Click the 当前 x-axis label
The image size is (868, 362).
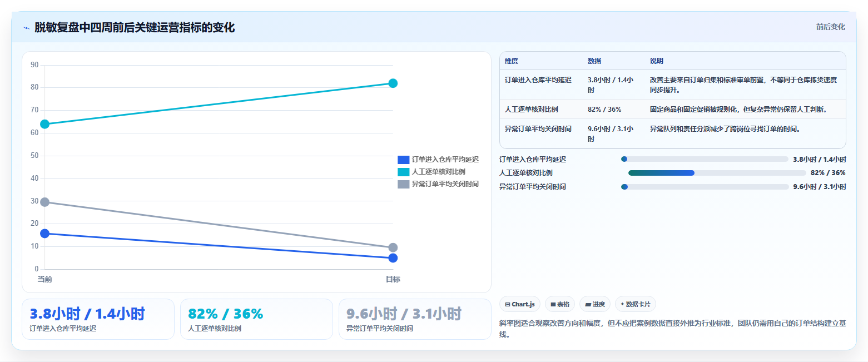(45, 279)
